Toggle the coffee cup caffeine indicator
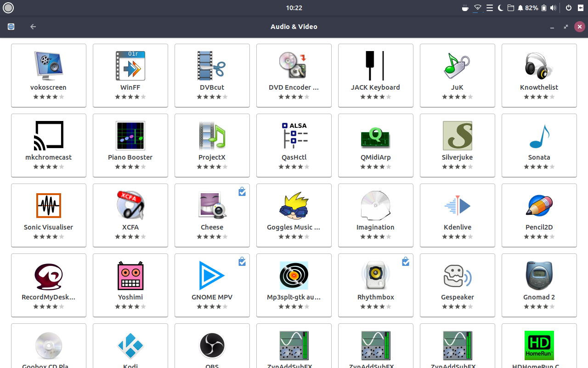The image size is (588, 368). point(465,8)
